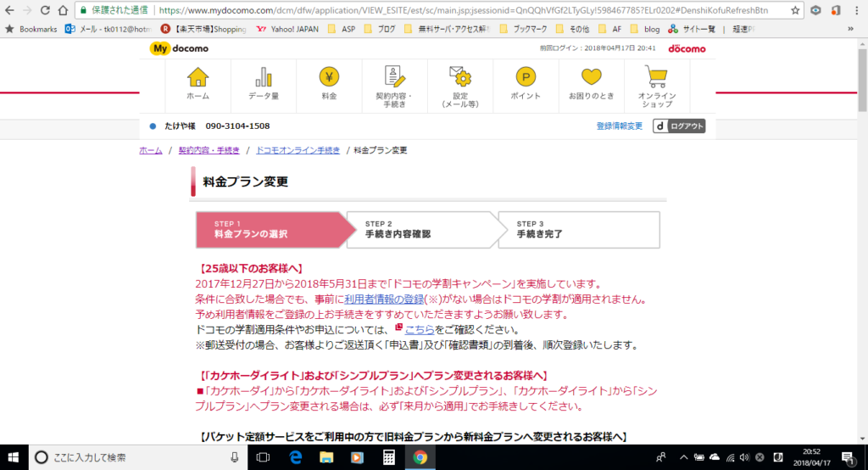Open the ポイント P coin icon
Screen dimensions: 868x470
(x=526, y=77)
